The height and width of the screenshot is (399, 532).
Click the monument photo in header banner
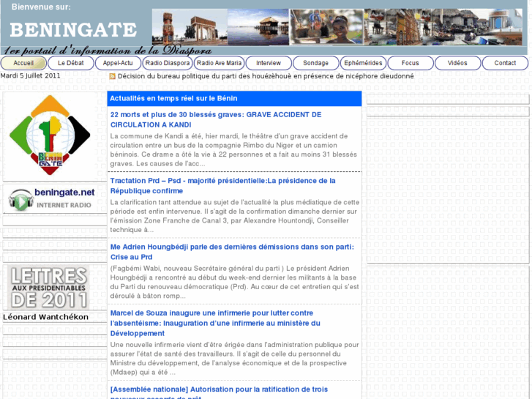pos(190,27)
